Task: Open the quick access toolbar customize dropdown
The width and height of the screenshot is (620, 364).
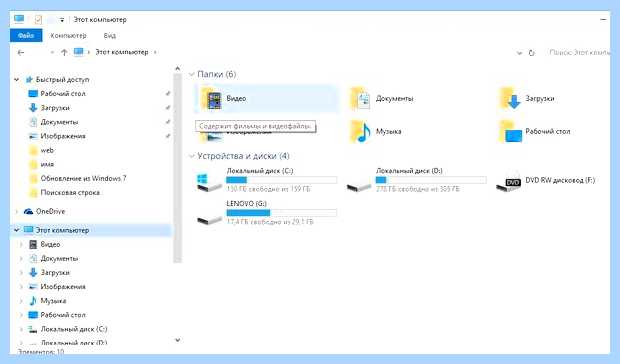Action: [62, 20]
